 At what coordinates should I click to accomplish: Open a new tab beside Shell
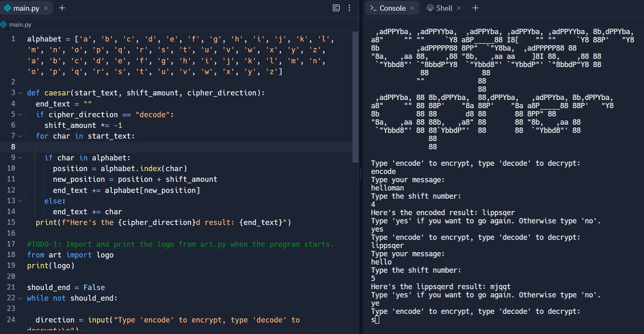click(x=475, y=8)
